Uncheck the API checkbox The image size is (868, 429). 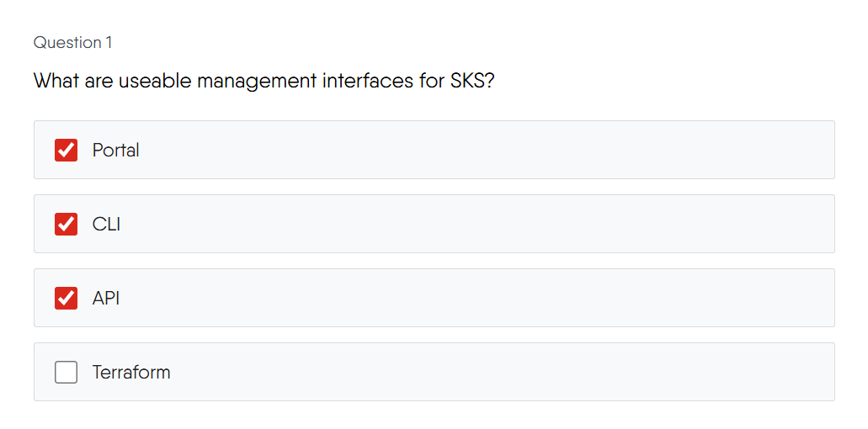click(x=66, y=298)
